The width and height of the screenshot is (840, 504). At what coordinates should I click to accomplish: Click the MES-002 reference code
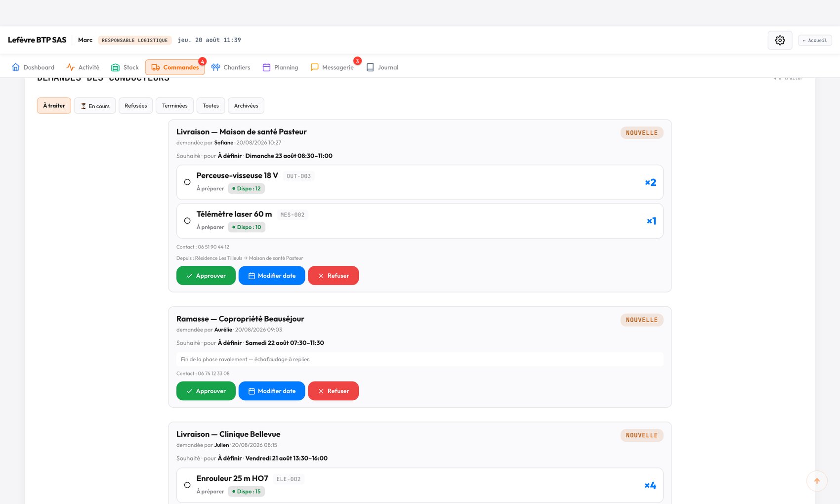click(x=293, y=215)
